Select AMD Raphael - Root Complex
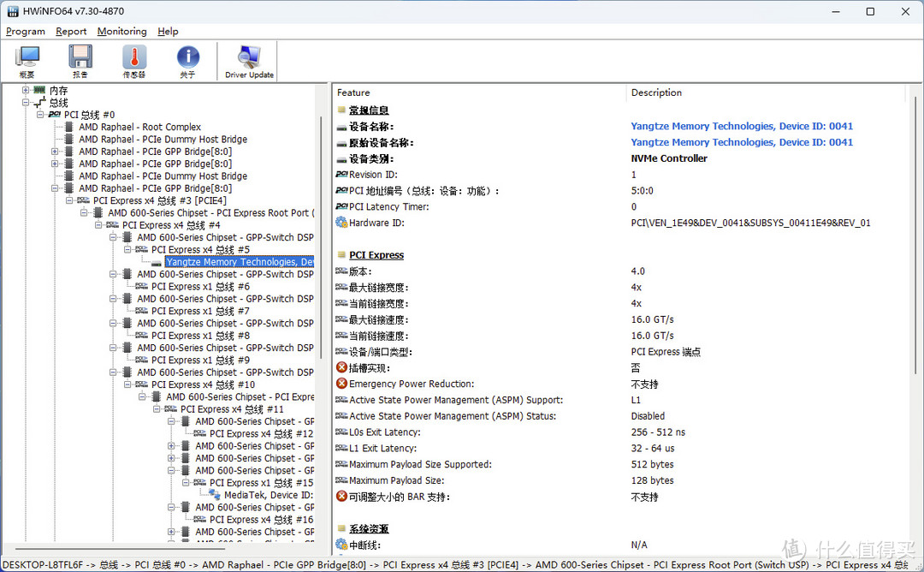The height and width of the screenshot is (572, 924). pyautogui.click(x=139, y=127)
